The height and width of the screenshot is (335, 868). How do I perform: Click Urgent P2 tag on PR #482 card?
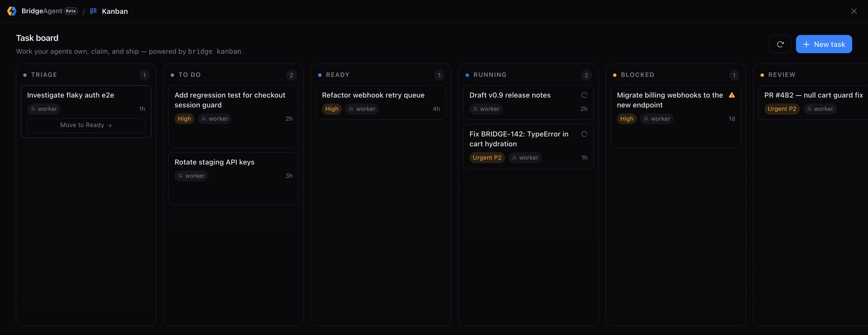(782, 109)
